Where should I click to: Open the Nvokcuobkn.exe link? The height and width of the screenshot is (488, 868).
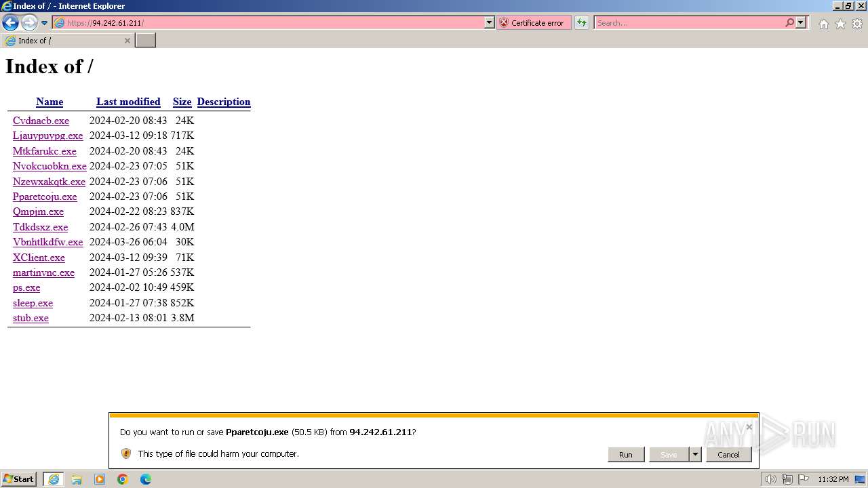[x=50, y=166]
